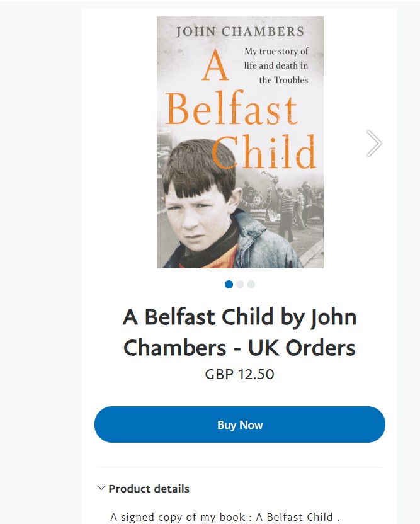Click the cover subtitle about the Troubles

[276, 65]
